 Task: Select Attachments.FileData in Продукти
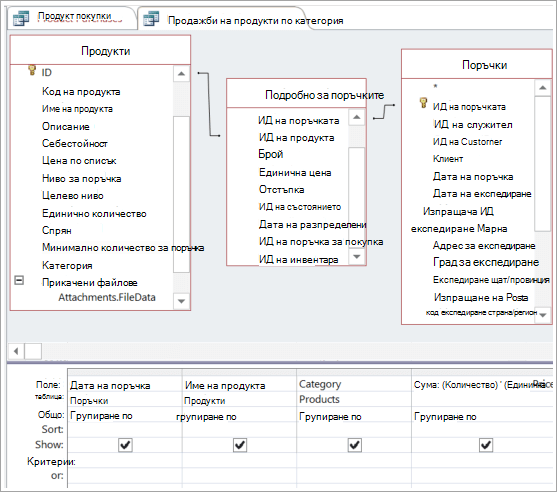pyautogui.click(x=107, y=297)
